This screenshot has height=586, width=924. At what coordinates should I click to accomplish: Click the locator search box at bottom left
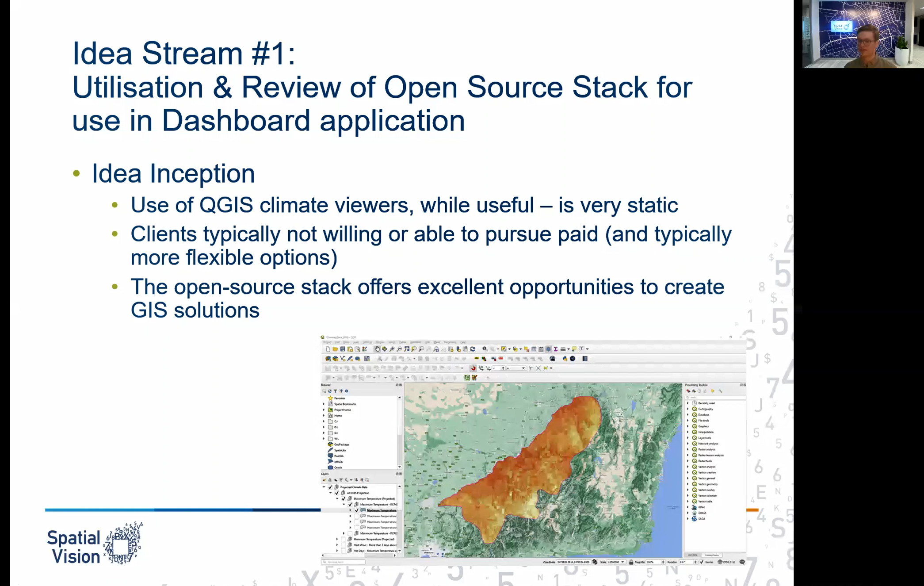pos(344,562)
